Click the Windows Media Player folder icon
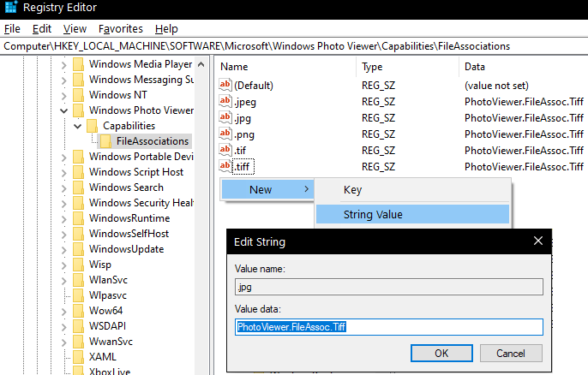Screen dimensions: 588x375 (x=78, y=64)
